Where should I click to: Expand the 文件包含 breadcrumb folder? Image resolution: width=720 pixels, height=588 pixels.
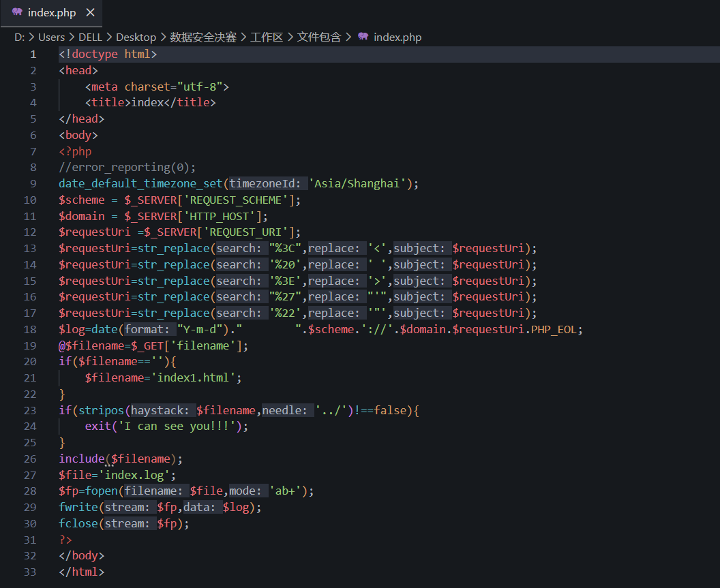[x=318, y=37]
